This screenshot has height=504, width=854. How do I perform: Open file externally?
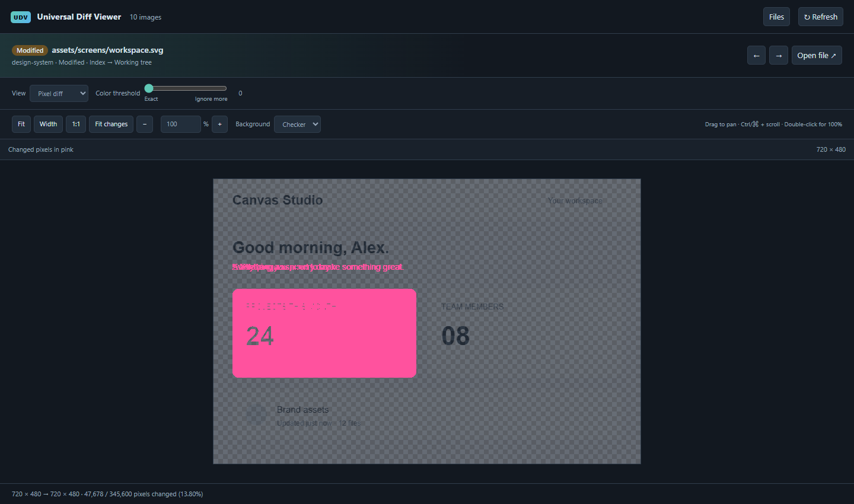(x=817, y=55)
